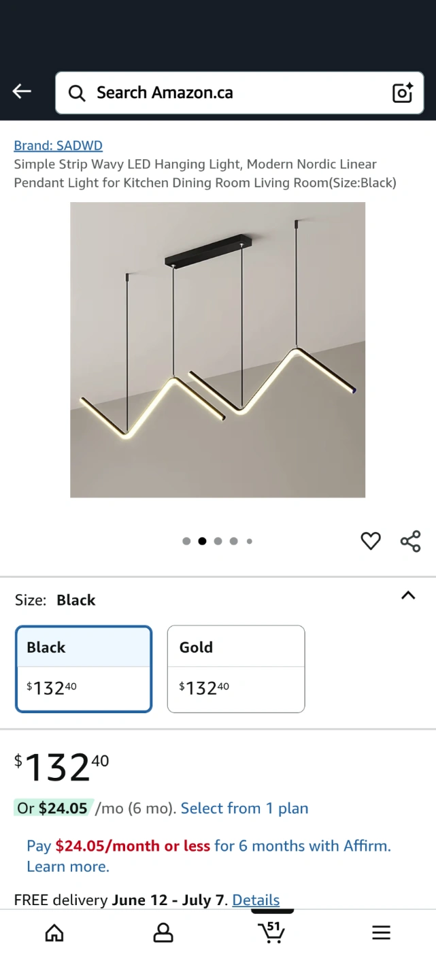Open camera lens search
Image resolution: width=436 pixels, height=980 pixels.
coord(402,93)
